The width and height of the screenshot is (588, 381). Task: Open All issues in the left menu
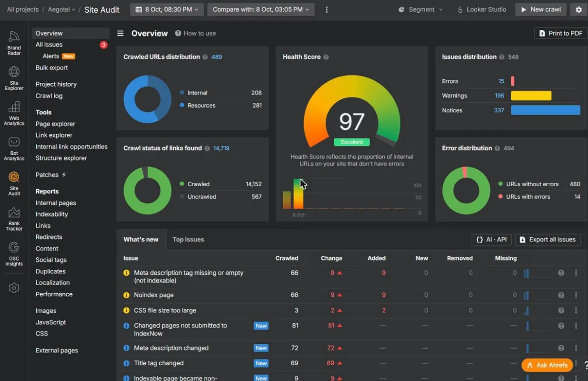pos(49,45)
